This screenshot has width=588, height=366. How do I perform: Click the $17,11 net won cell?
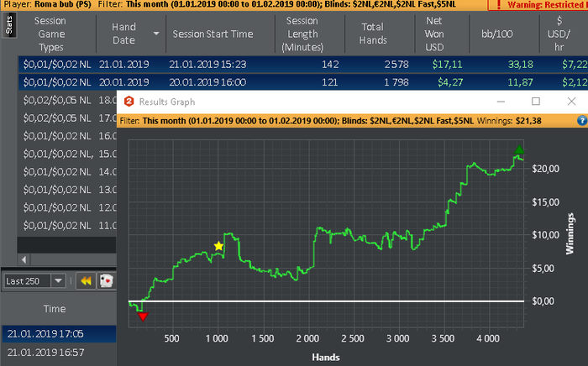click(447, 65)
